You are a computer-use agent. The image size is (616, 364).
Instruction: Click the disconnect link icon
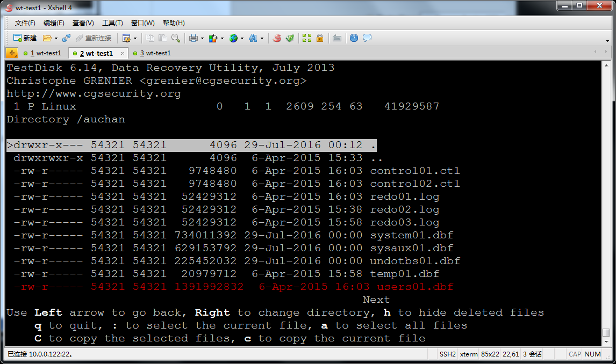[67, 38]
